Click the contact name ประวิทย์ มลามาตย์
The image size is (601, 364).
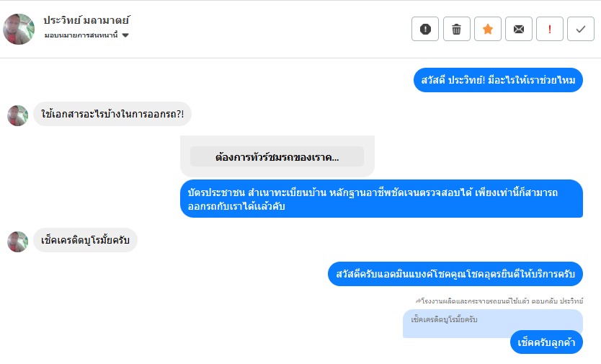[x=86, y=20]
